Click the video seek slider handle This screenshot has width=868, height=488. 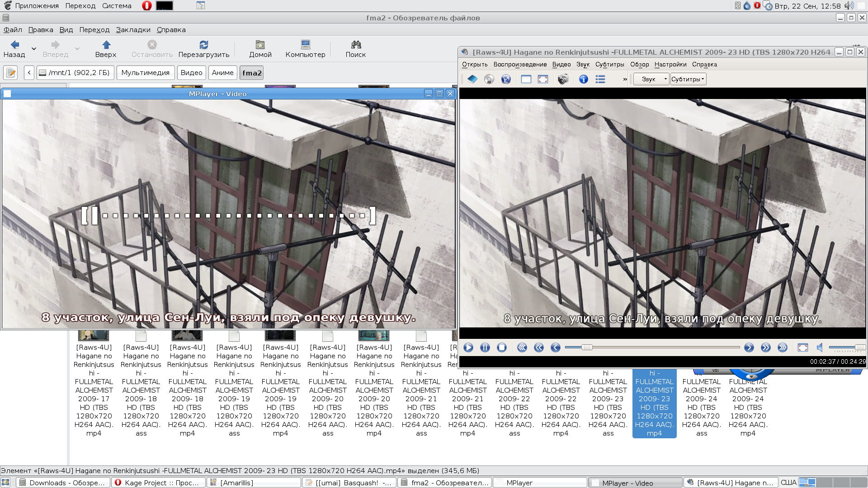click(x=587, y=347)
